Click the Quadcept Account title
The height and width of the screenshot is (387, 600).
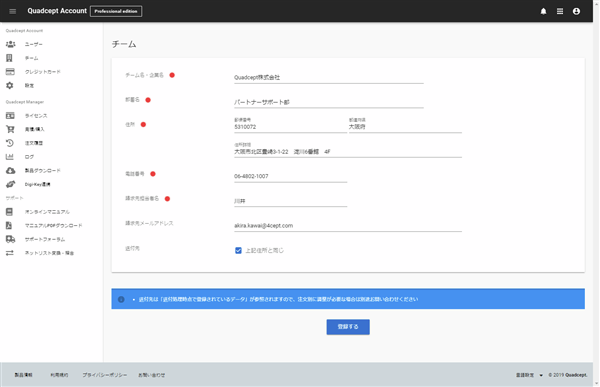tap(57, 11)
